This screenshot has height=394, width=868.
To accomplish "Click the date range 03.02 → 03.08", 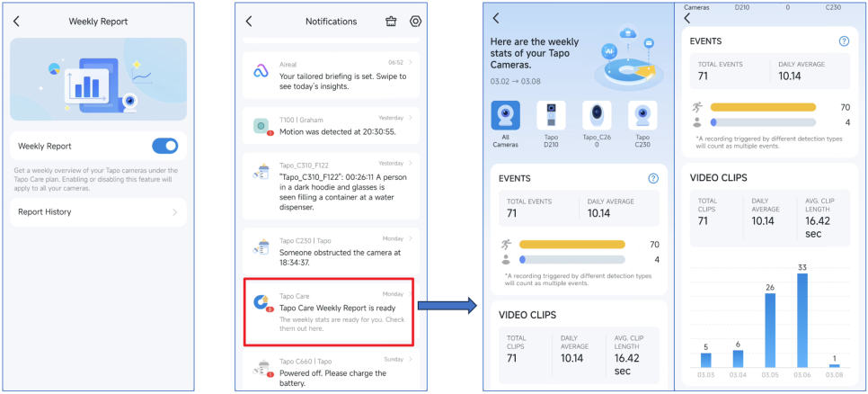I will click(x=516, y=82).
